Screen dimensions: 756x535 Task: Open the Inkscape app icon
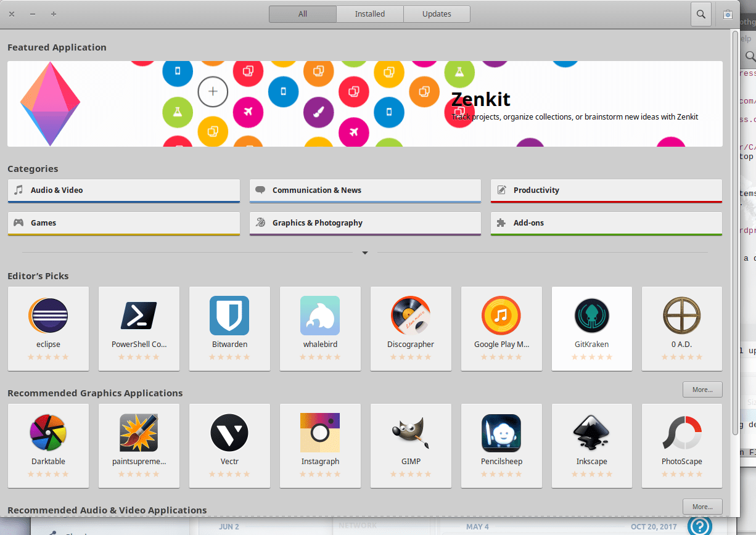(592, 433)
